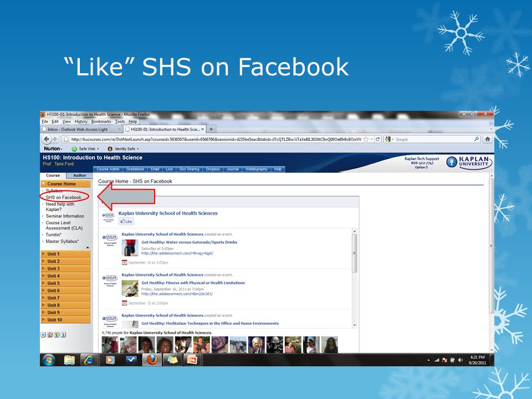Screen dimensions: 532x399
Task: Click the Norton Safe Web green icon
Action: pos(74,149)
